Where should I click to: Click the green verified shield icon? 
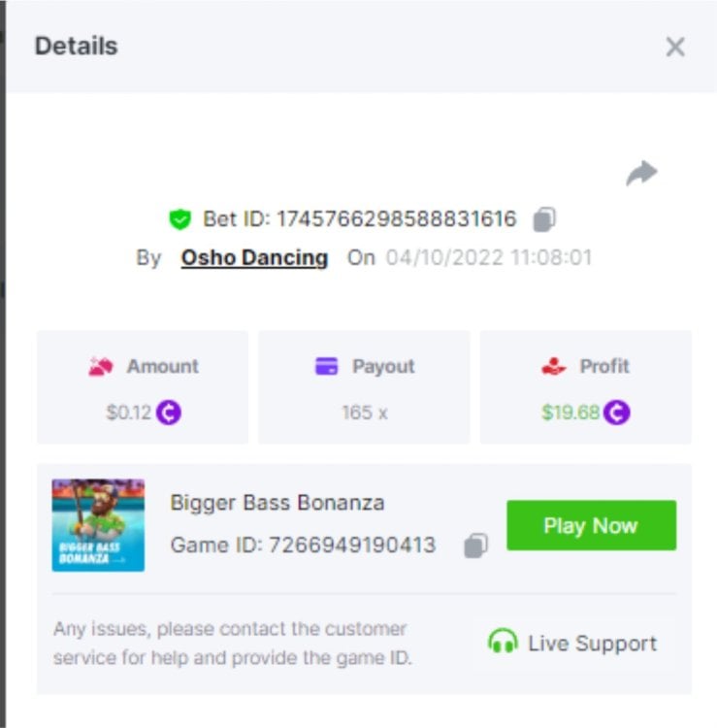click(180, 219)
